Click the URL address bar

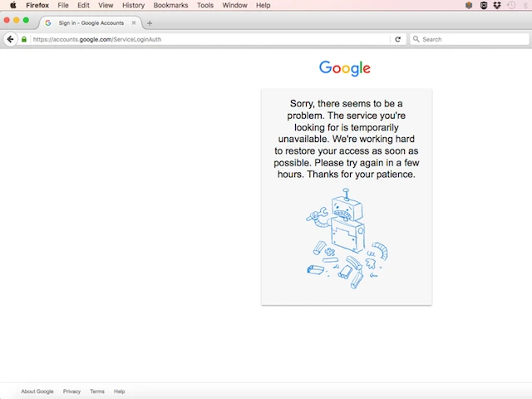click(x=208, y=39)
